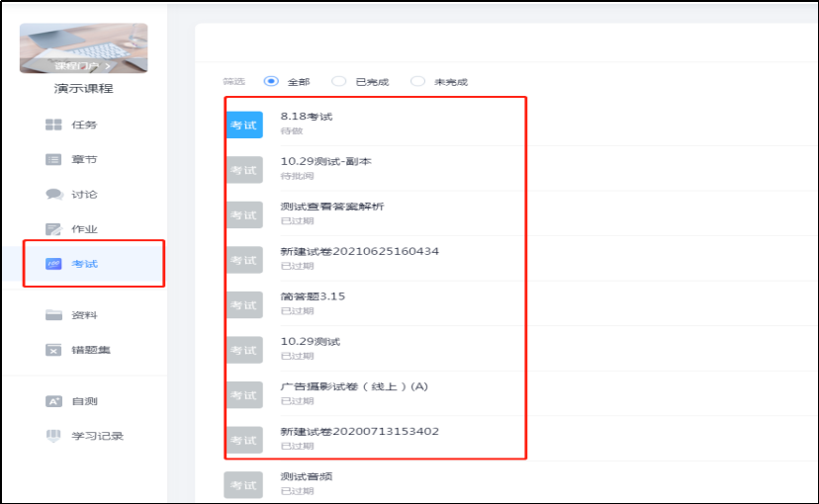The height and width of the screenshot is (504, 819).
Task: Click the 自测 icon in sidebar
Action: tap(53, 401)
